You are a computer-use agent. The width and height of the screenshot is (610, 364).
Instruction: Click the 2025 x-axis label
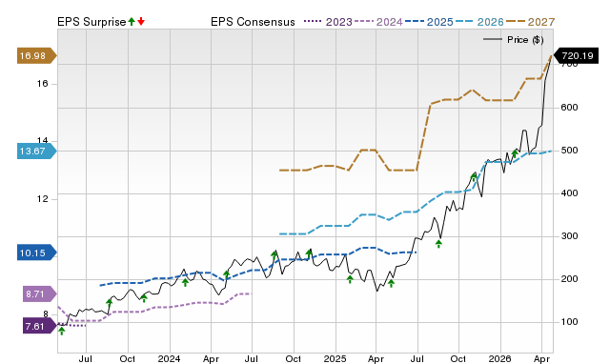coord(335,358)
